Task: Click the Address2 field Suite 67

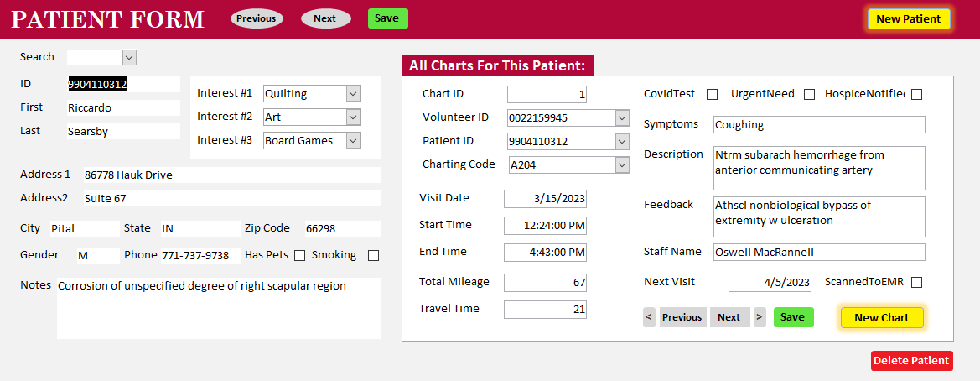Action: 232,199
